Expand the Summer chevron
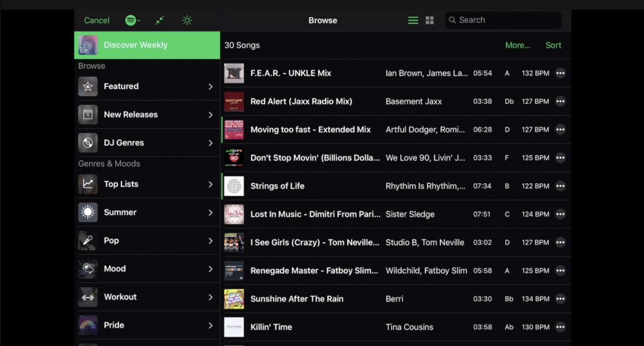Image resolution: width=644 pixels, height=346 pixels. click(x=210, y=213)
